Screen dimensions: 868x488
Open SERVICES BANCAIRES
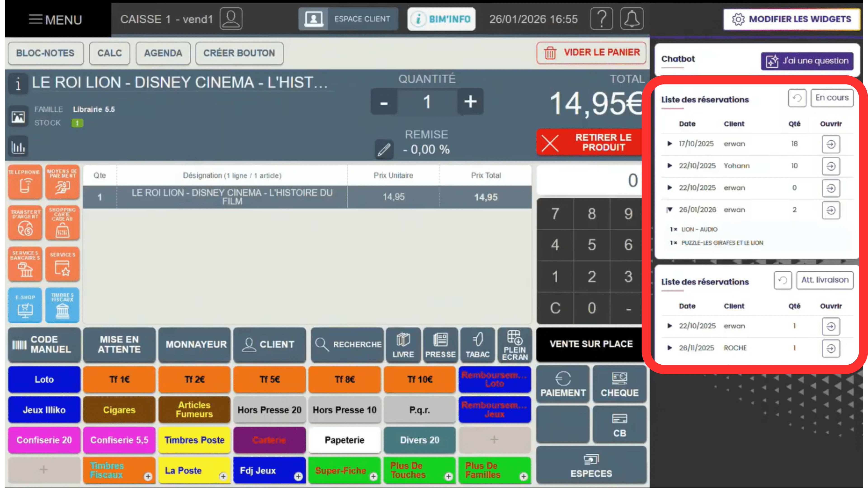tap(25, 264)
